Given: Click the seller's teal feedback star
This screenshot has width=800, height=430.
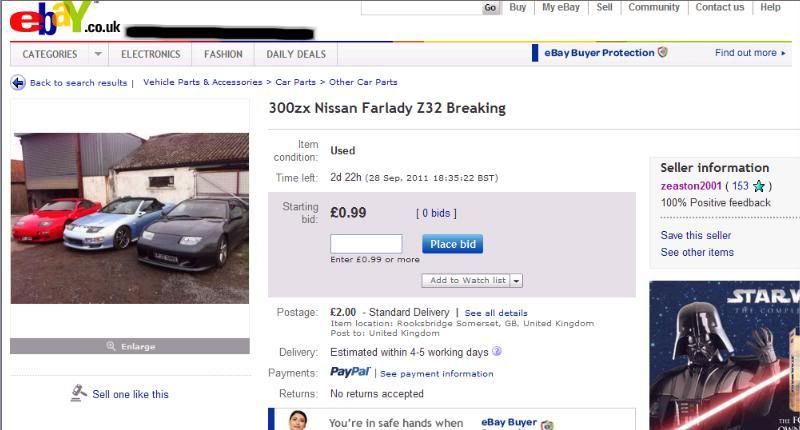Looking at the screenshot, I should (760, 186).
